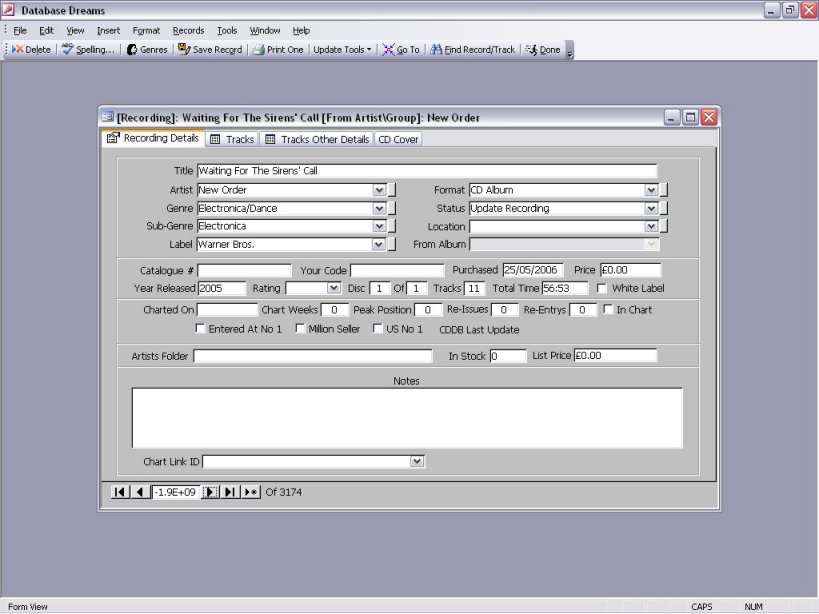This screenshot has height=614, width=819.
Task: Expand the Update Tools toolbar dropdown
Action: coord(341,49)
